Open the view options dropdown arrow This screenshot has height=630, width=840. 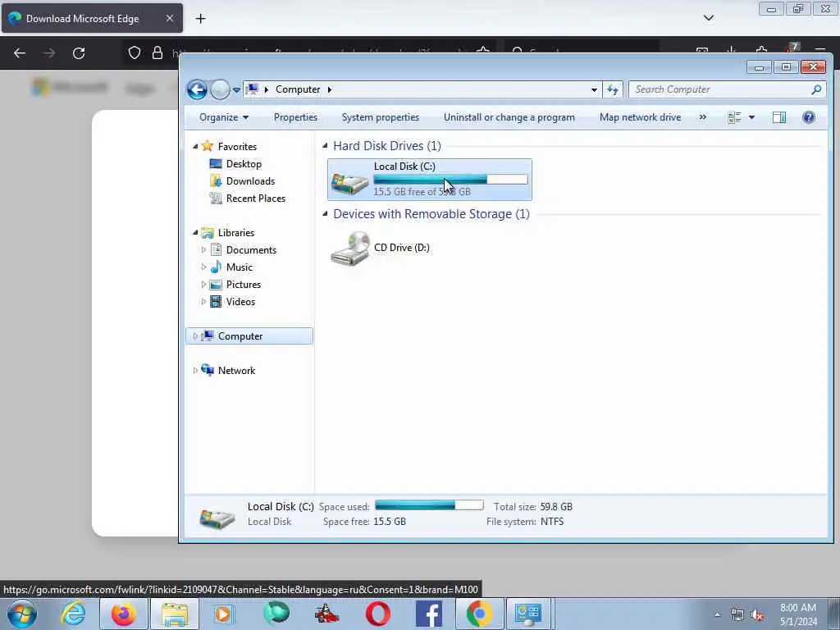point(751,117)
